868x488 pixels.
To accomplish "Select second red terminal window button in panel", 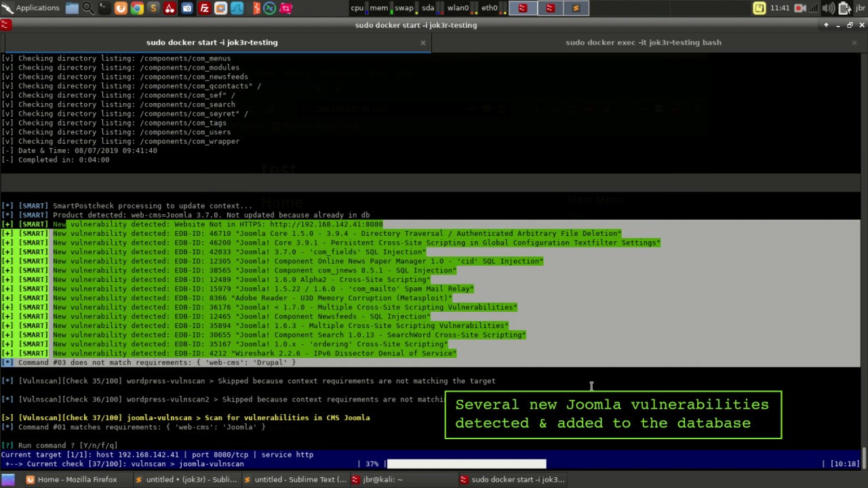I will [550, 8].
